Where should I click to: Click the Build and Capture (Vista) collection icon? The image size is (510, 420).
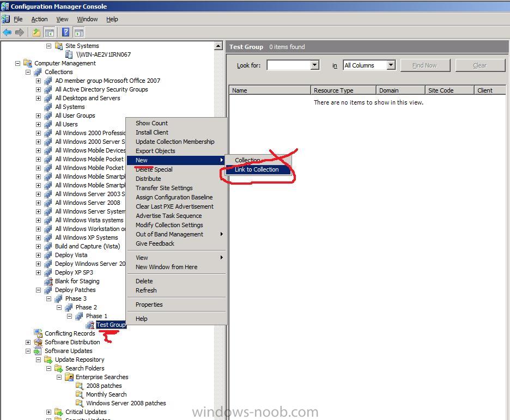point(48,246)
